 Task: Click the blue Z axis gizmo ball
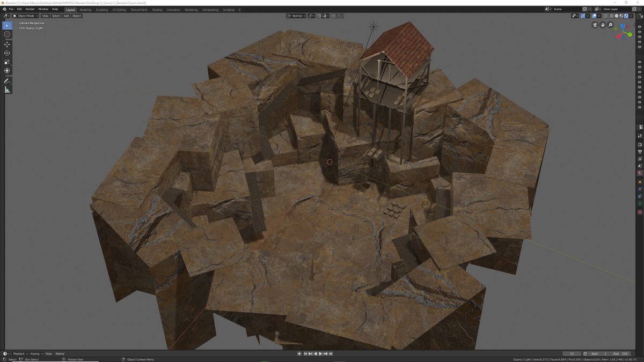(623, 26)
